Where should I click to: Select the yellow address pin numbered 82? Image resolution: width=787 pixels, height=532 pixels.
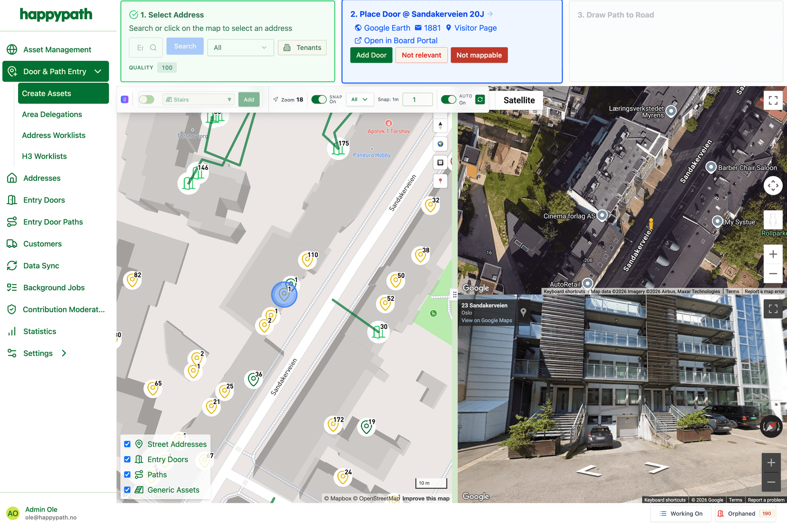tap(132, 280)
